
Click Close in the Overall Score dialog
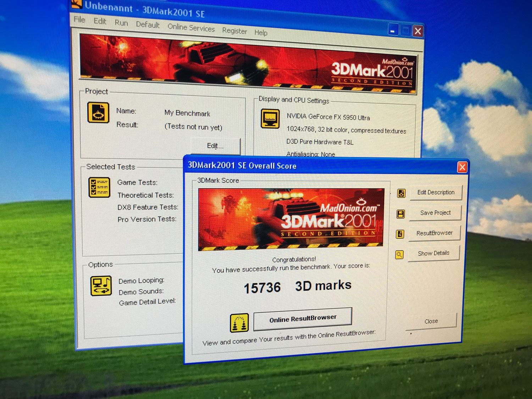point(431,321)
